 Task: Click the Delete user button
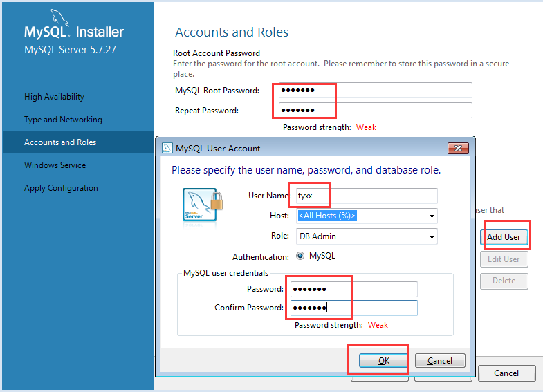(504, 281)
